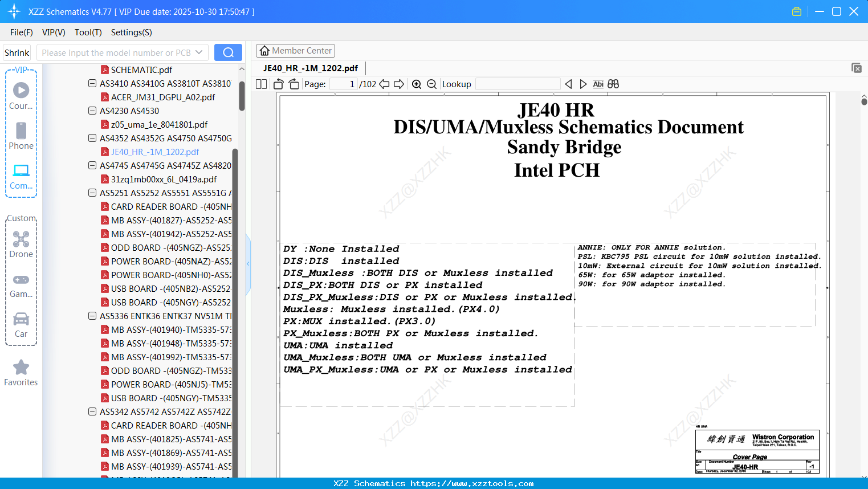
Task: Click the Shrink button
Action: [17, 52]
